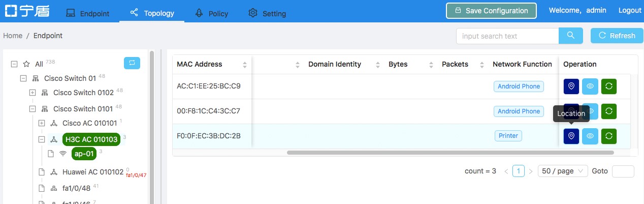
Task: Click Android Phone tag for AC:C1:EE:25:BC:C9
Action: [519, 86]
